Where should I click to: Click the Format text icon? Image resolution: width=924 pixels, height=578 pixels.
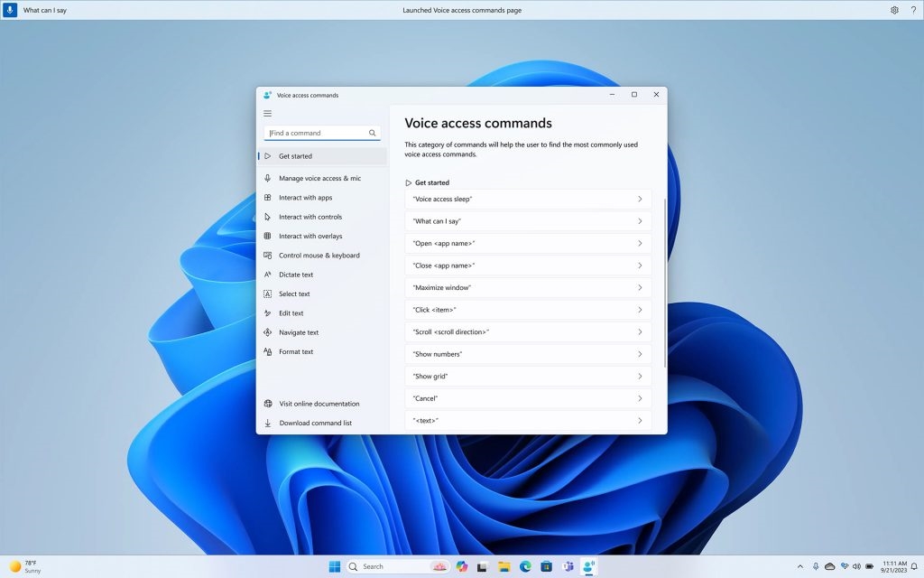[x=268, y=352]
